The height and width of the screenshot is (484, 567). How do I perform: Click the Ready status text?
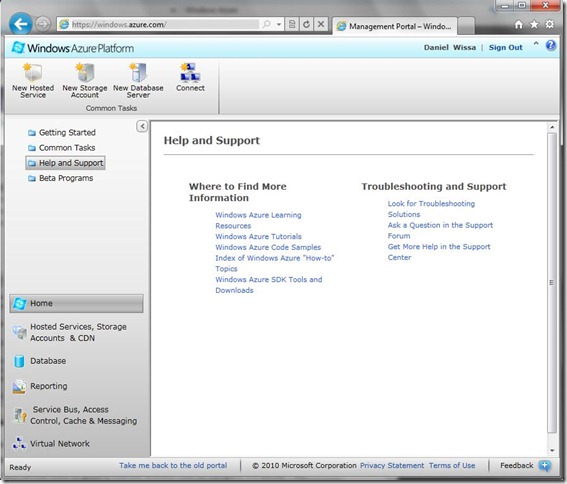[x=20, y=467]
